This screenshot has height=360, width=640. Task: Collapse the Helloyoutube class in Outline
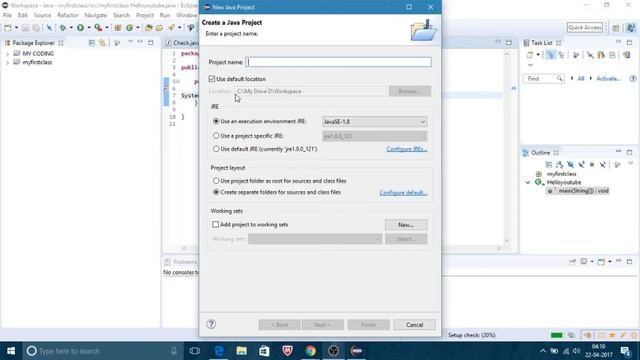pyautogui.click(x=528, y=182)
